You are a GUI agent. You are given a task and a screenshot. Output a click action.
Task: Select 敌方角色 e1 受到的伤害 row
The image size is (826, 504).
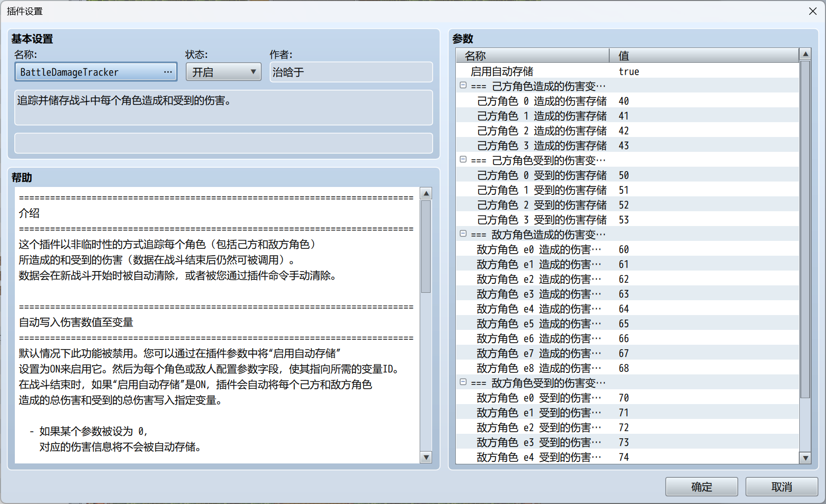[x=628, y=412]
